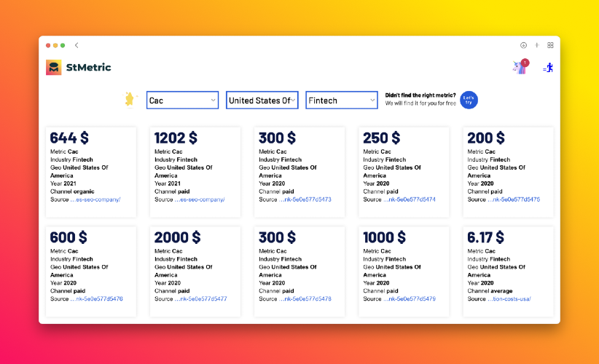Open a new tab with plus icon
Viewport: 599px width, 364px height.
[x=537, y=45]
